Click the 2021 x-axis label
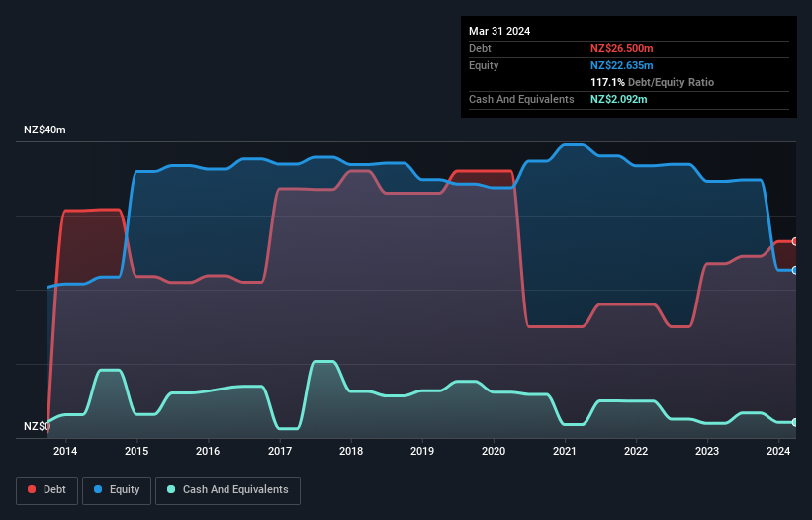 point(565,451)
